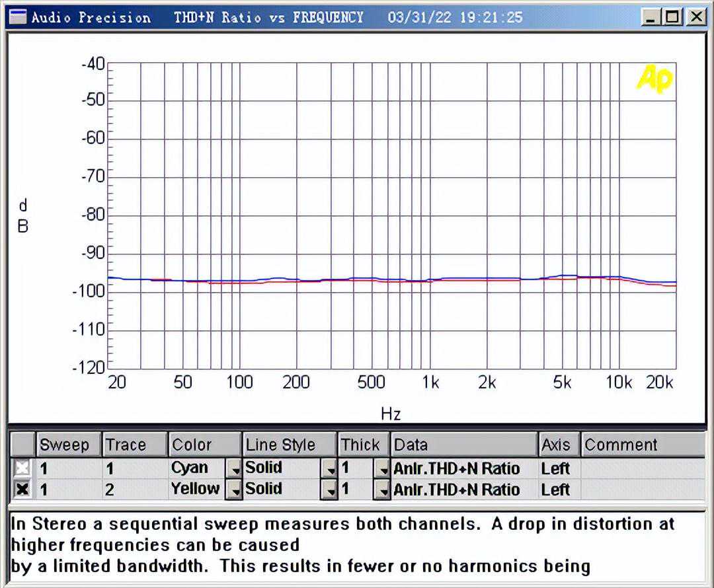Expand Line Style dropdown for trace 2
This screenshot has height=588, width=714.
click(329, 490)
